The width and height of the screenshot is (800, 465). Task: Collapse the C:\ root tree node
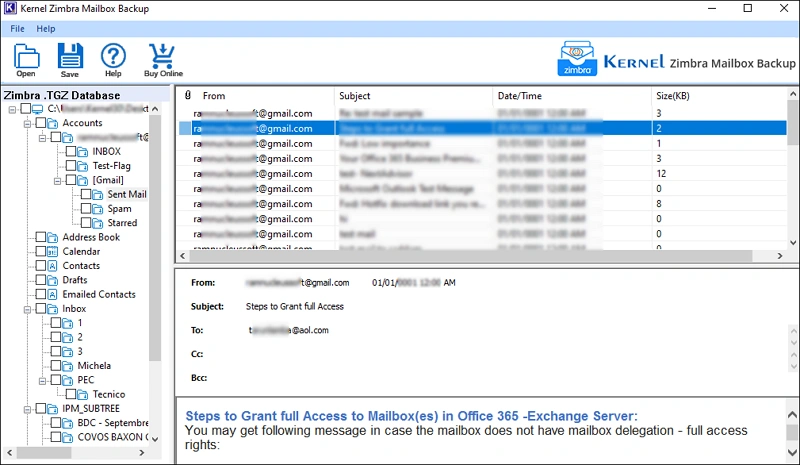click(x=12, y=109)
